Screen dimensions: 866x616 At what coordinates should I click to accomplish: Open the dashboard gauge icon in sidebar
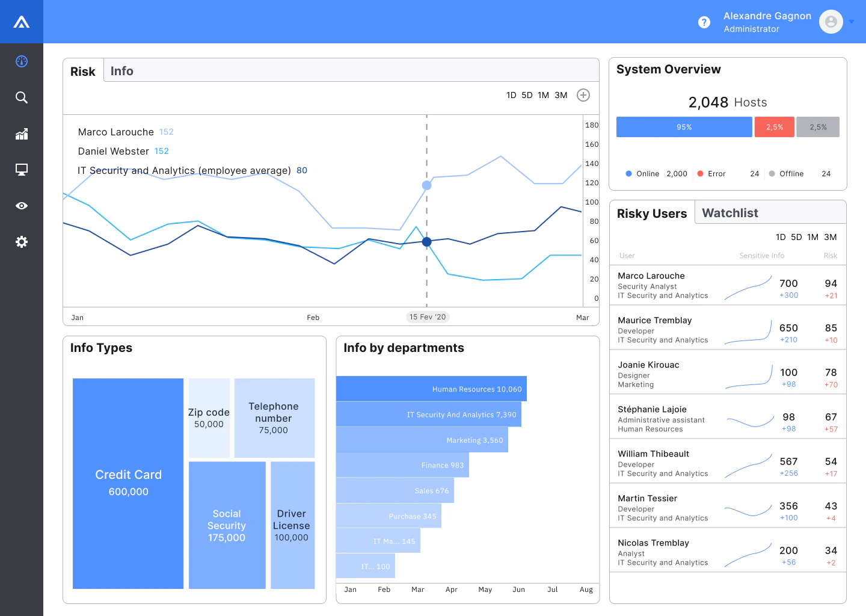point(22,61)
